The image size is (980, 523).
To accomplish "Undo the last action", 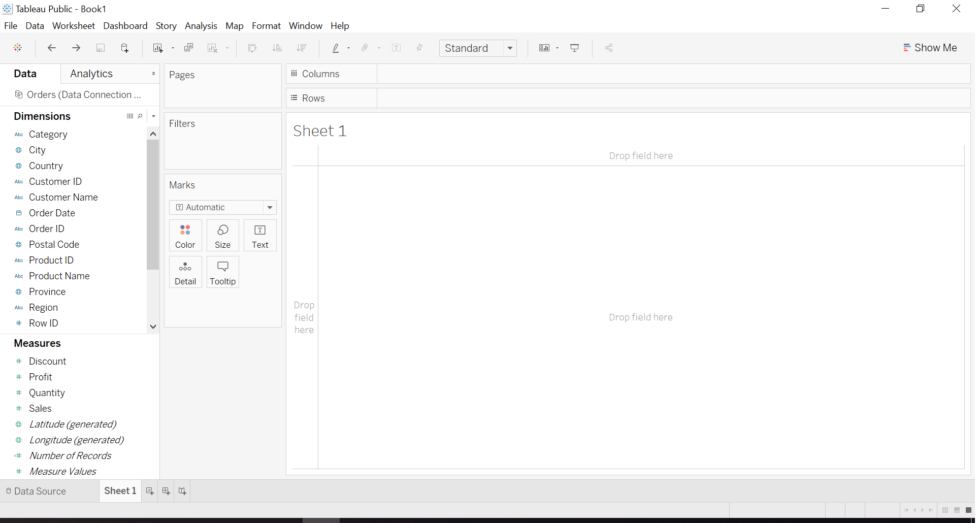I will pyautogui.click(x=51, y=48).
